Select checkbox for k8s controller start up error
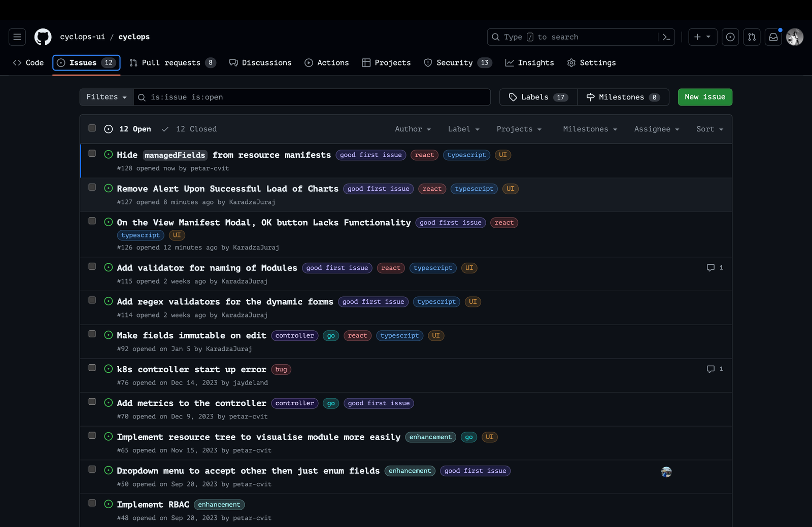The image size is (812, 527). point(92,368)
